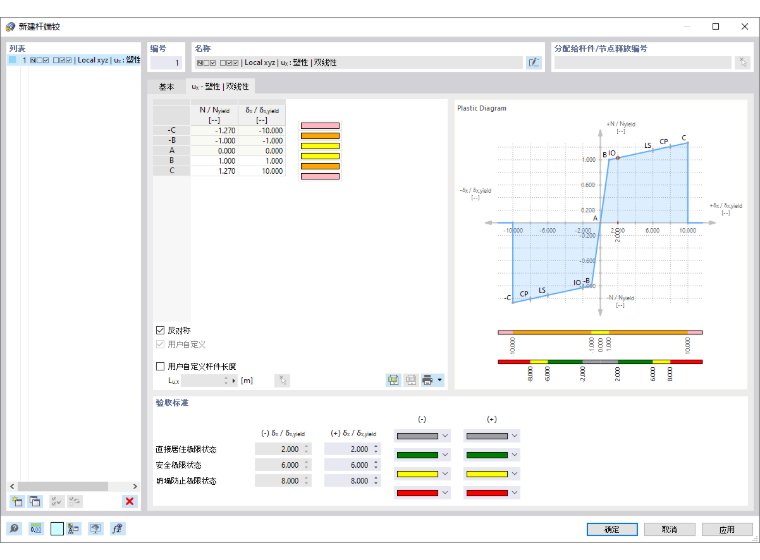Click the pick-length cursor icon beside Lu,x
760x560 pixels.
tap(282, 381)
